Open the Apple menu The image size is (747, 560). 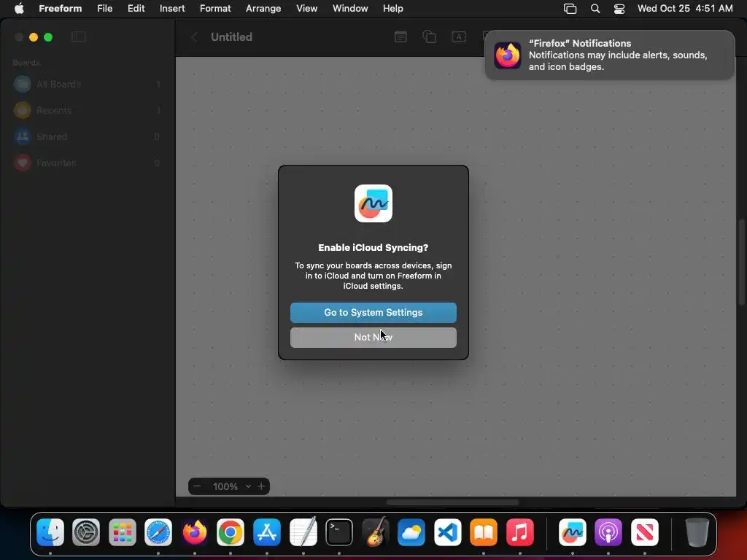coord(19,8)
